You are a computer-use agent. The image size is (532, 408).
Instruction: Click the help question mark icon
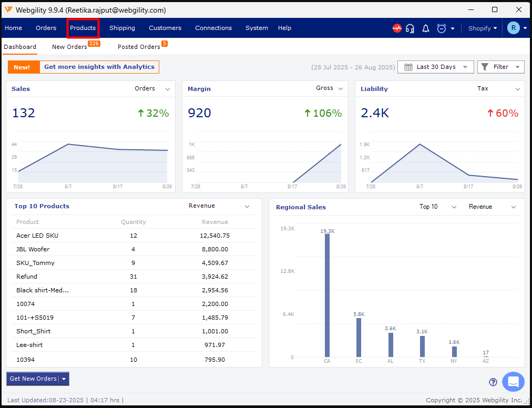point(493,382)
